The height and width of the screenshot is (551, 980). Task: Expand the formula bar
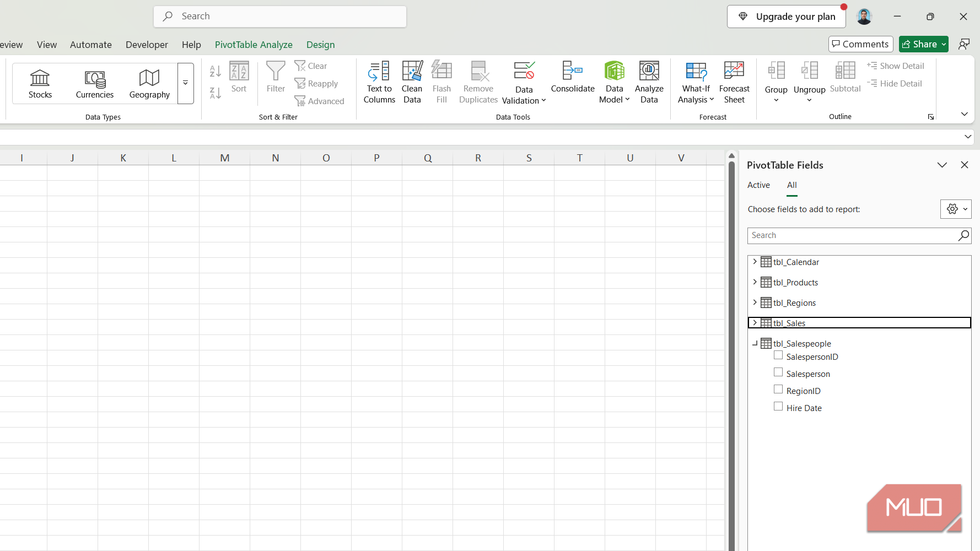pyautogui.click(x=968, y=137)
